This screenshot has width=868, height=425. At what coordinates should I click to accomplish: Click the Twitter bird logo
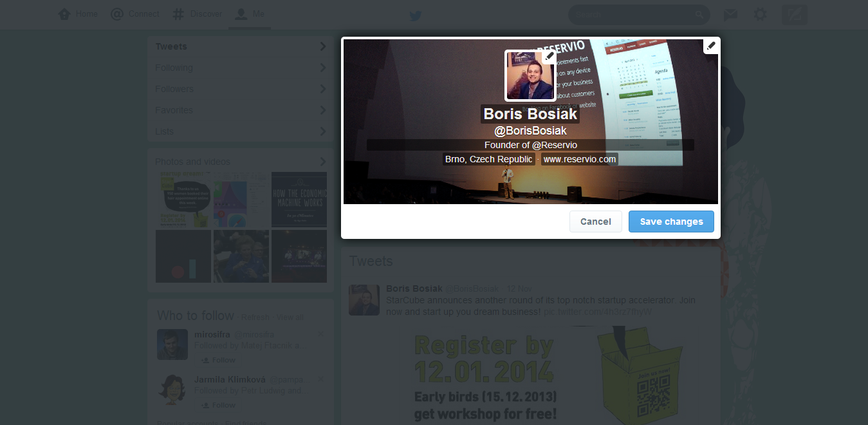click(x=416, y=15)
